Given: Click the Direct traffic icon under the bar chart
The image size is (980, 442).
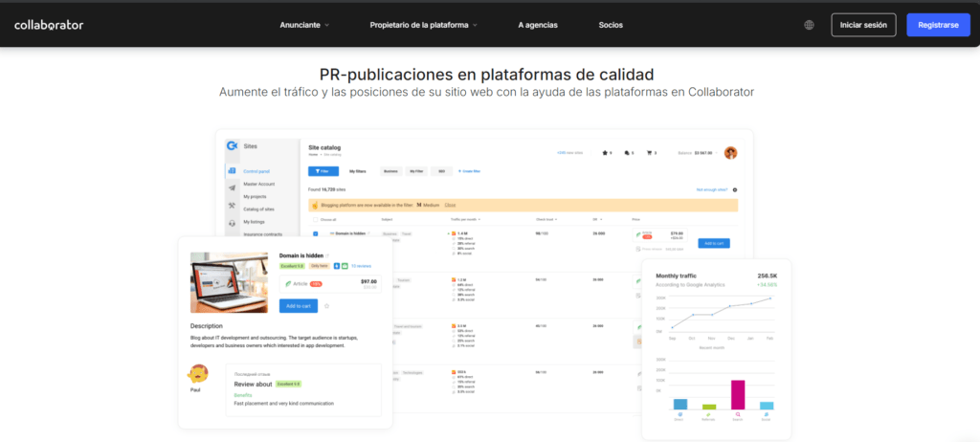Looking at the screenshot, I should click(x=680, y=414).
